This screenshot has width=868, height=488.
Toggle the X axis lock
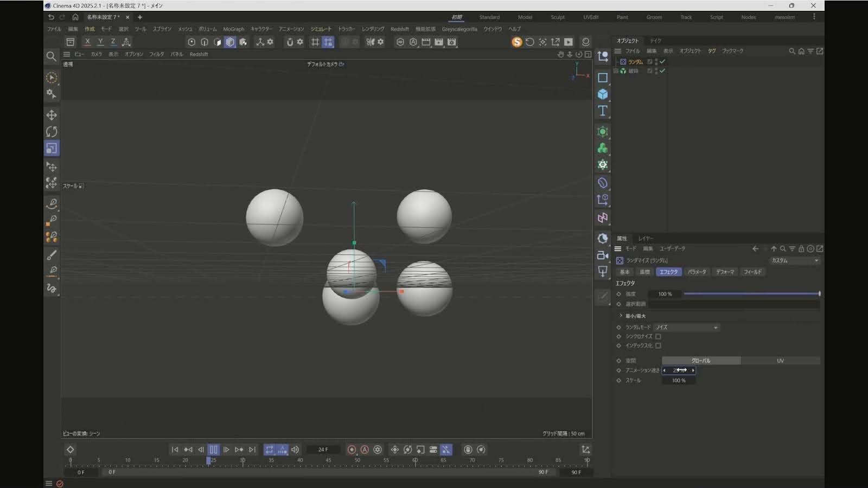tap(87, 42)
